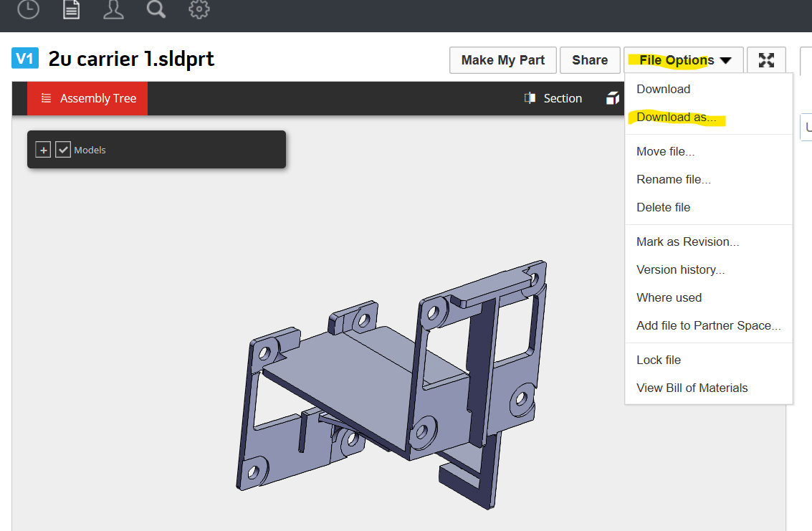Click the Share button
The height and width of the screenshot is (531, 812).
point(590,60)
